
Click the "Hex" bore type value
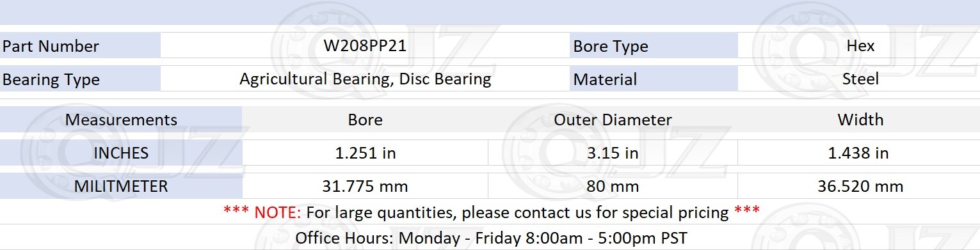click(x=860, y=46)
